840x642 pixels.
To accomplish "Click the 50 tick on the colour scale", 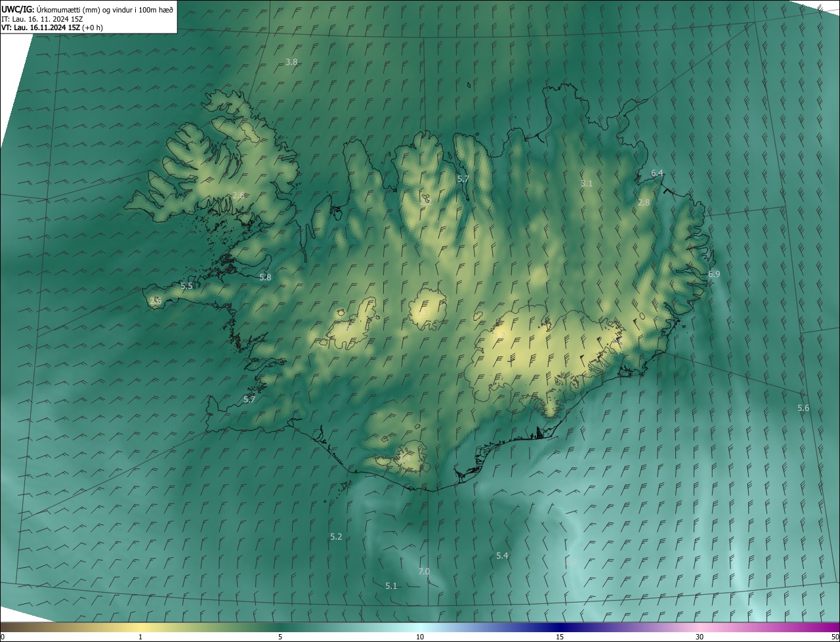I will 835,637.
